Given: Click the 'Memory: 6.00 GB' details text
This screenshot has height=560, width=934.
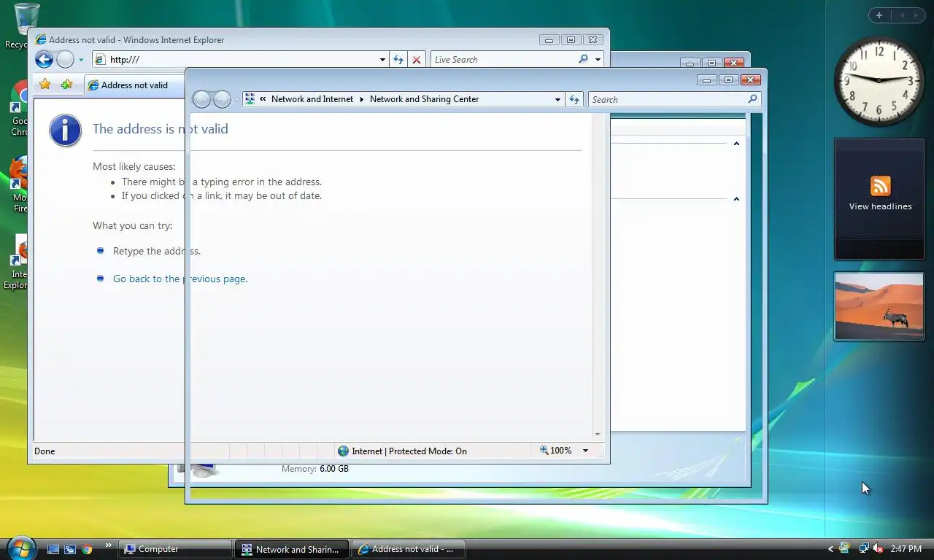Looking at the screenshot, I should 315,469.
